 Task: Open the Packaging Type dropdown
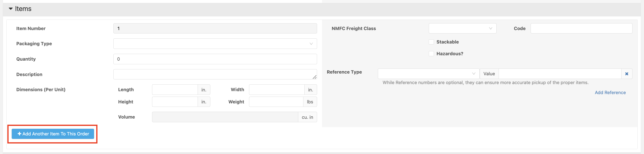pos(215,44)
